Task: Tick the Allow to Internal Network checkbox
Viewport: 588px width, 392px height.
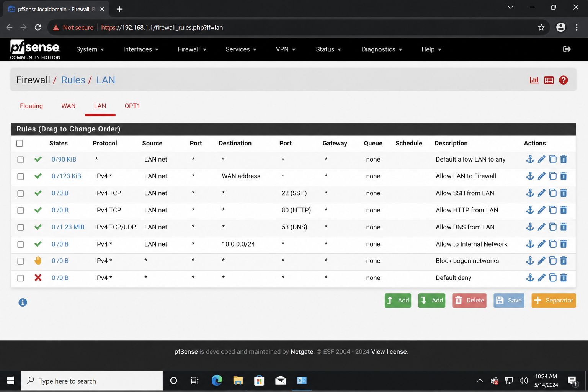Action: (21, 244)
